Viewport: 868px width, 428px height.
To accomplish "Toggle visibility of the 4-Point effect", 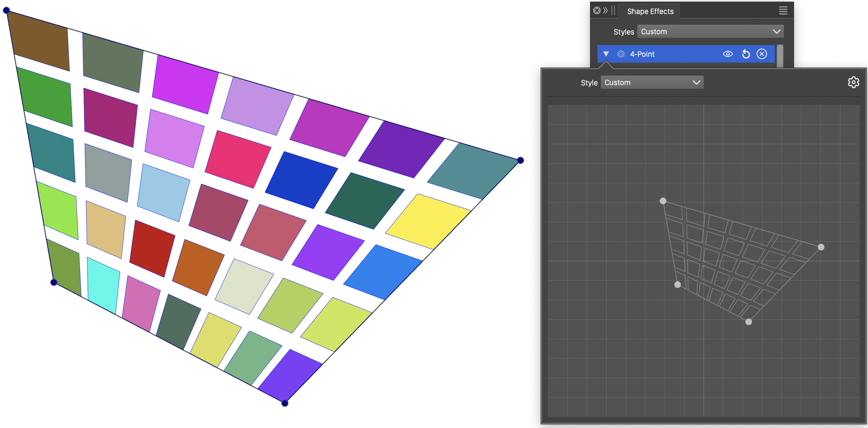I will pyautogui.click(x=728, y=54).
